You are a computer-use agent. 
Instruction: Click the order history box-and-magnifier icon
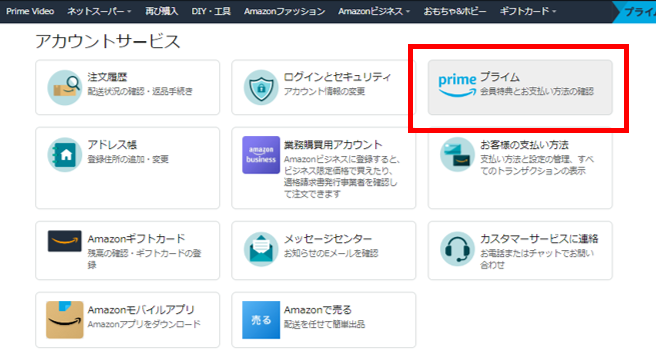coord(64,87)
